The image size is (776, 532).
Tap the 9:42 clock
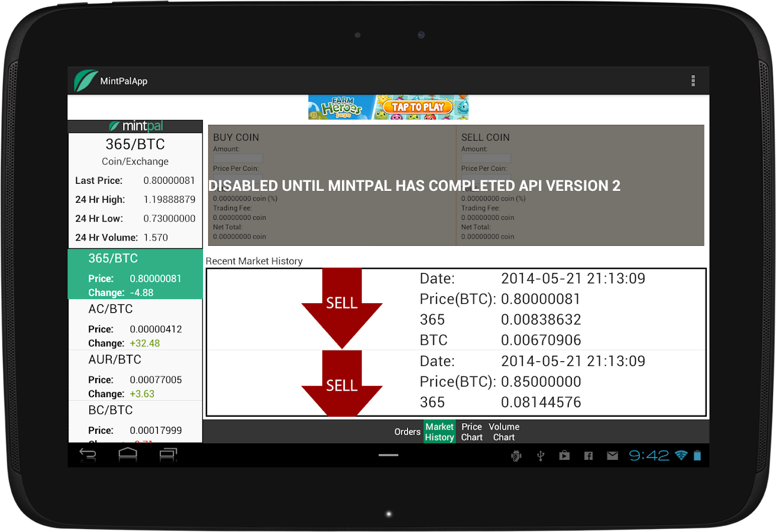pyautogui.click(x=649, y=455)
